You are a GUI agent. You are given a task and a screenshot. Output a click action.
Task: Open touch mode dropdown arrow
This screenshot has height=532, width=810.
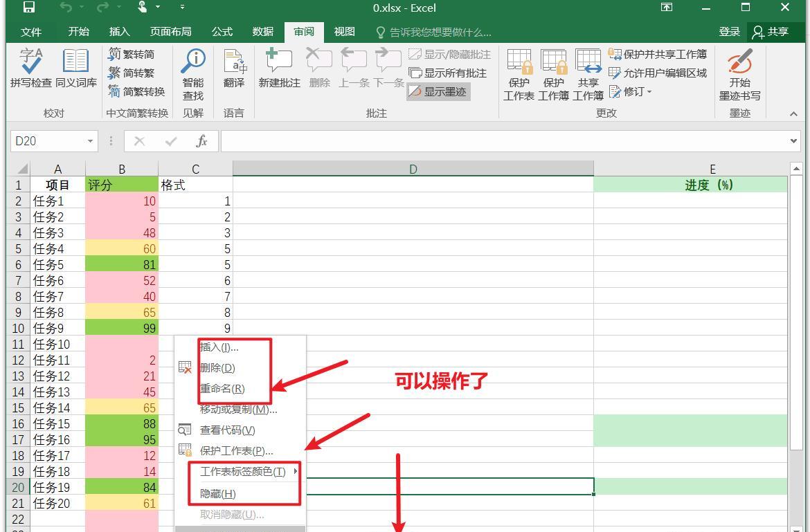158,7
